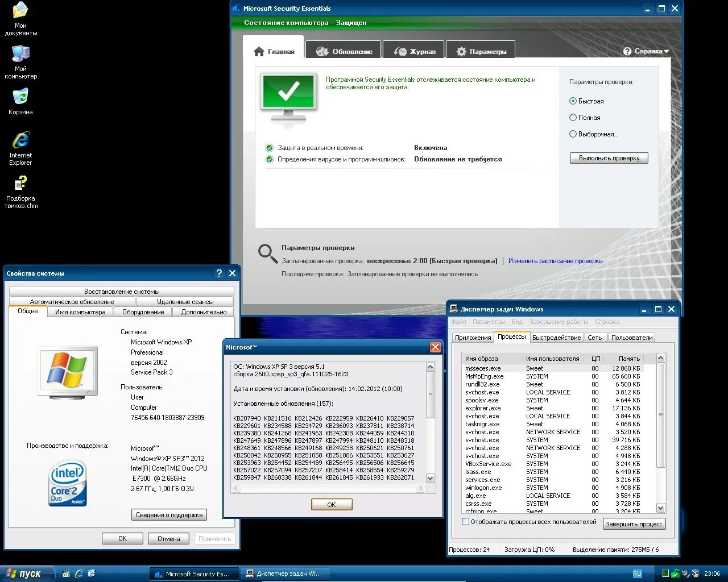The image size is (728, 582).
Task: Open the Быстродействие tab in Task Manager
Action: click(556, 338)
